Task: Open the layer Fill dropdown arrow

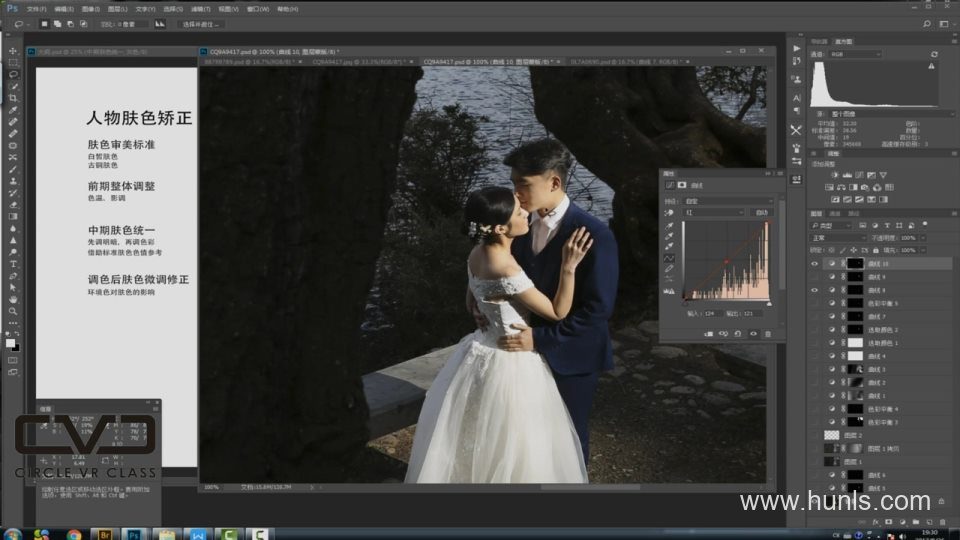Action: point(923,250)
